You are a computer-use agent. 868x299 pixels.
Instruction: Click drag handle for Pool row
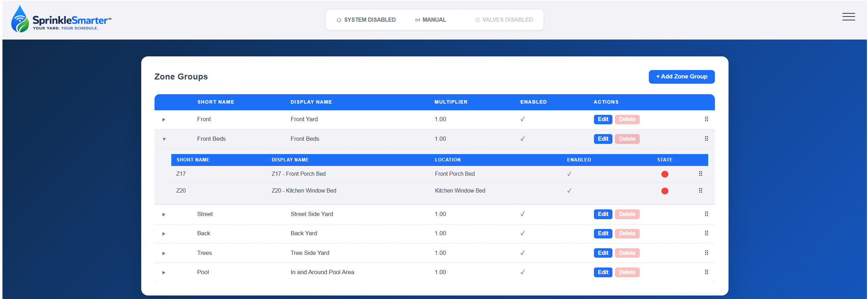click(706, 272)
